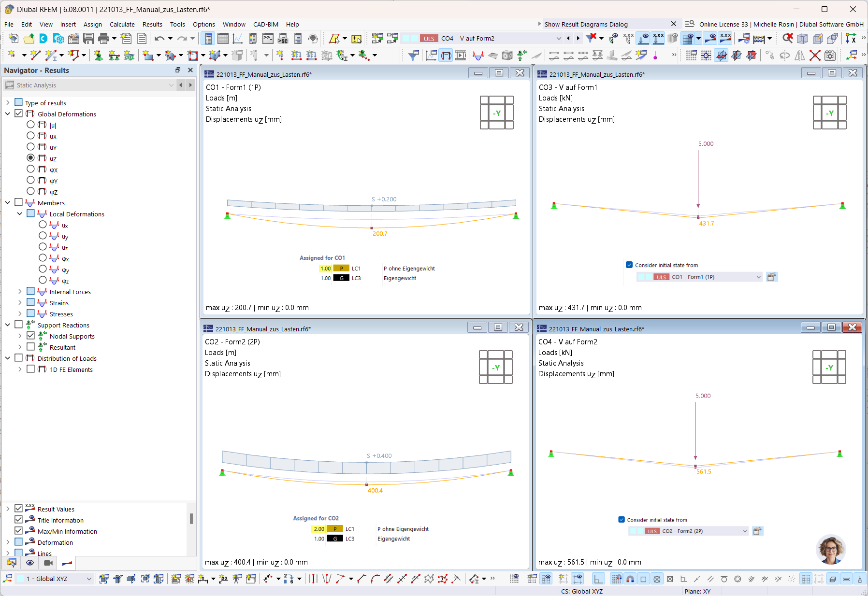The width and height of the screenshot is (868, 596).
Task: Open the Calculate menu
Action: point(122,24)
